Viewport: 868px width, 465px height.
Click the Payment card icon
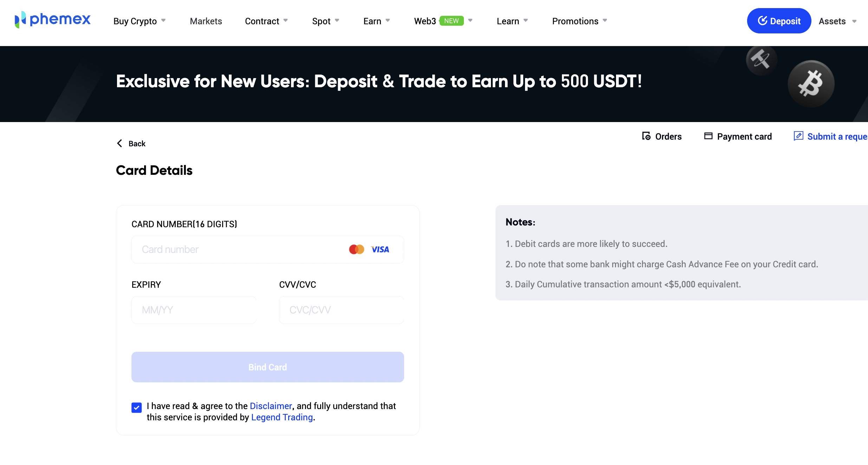pyautogui.click(x=708, y=136)
